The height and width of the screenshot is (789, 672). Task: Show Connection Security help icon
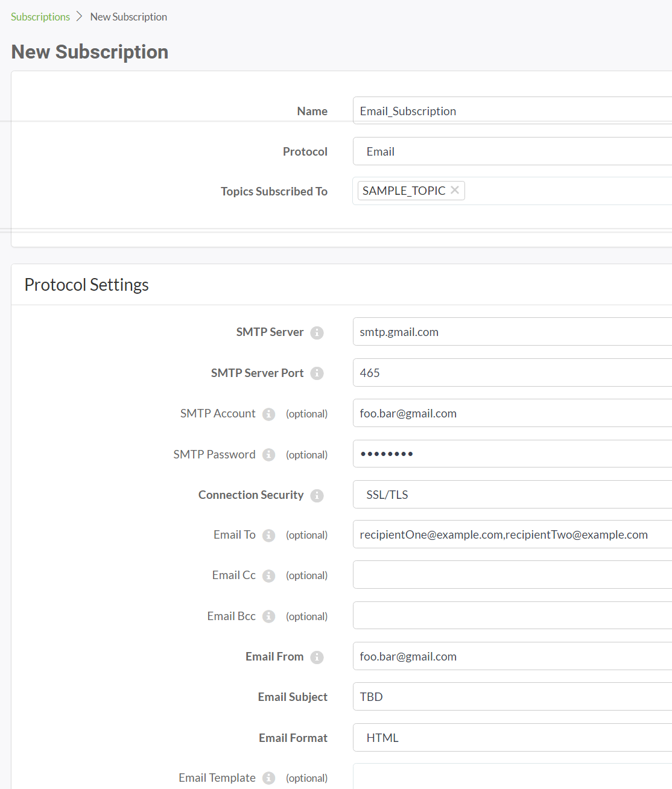click(x=317, y=496)
